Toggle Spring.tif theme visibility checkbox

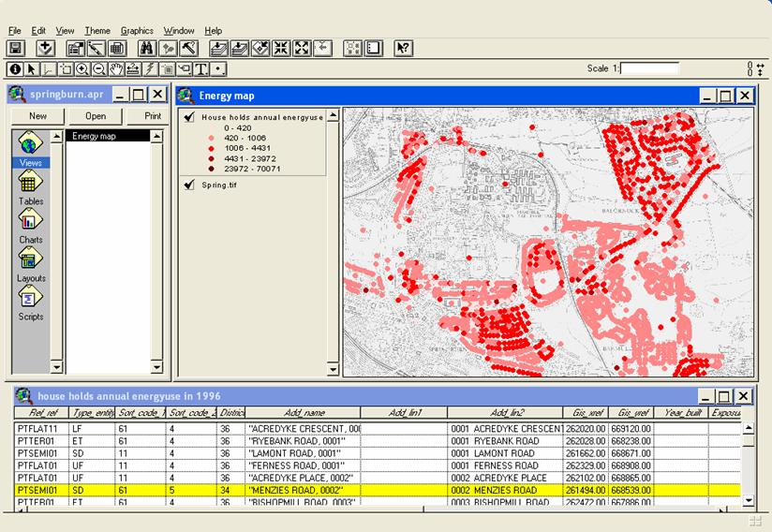[x=189, y=185]
